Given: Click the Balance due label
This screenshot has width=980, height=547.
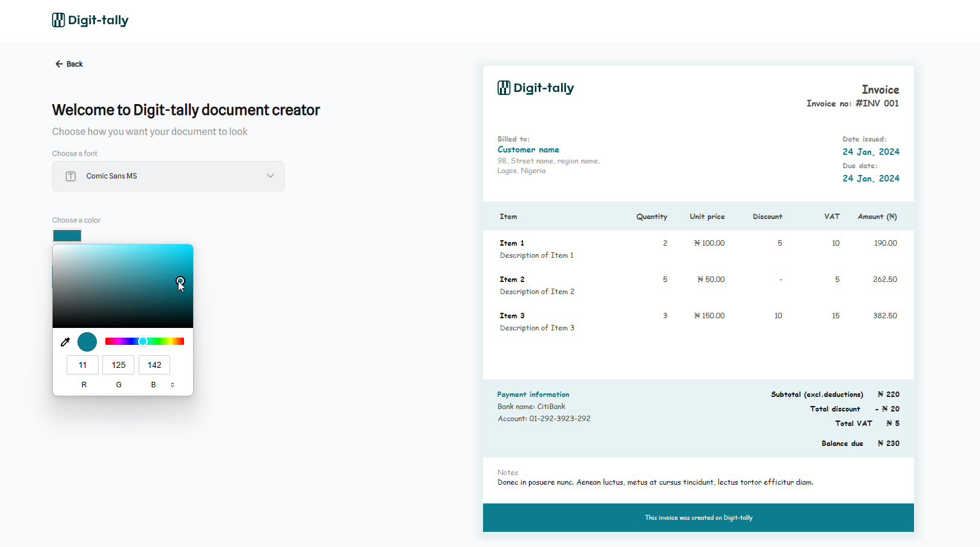Looking at the screenshot, I should pyautogui.click(x=842, y=444).
